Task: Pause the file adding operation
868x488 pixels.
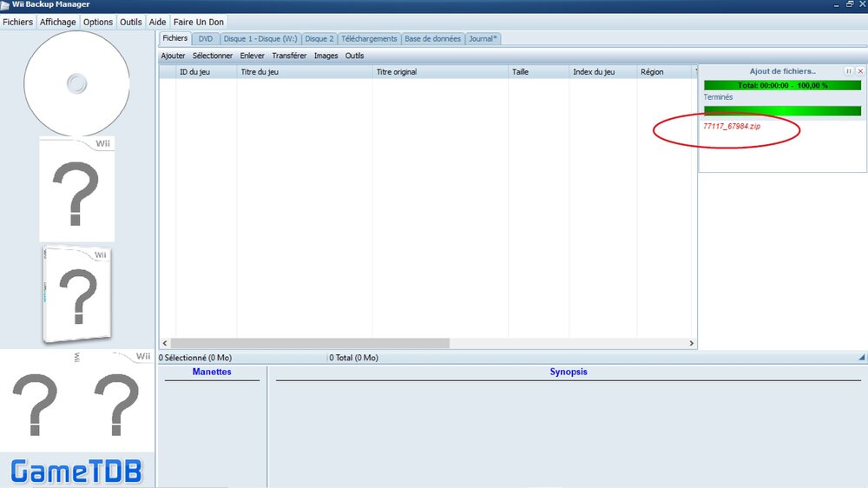Action: click(x=849, y=71)
